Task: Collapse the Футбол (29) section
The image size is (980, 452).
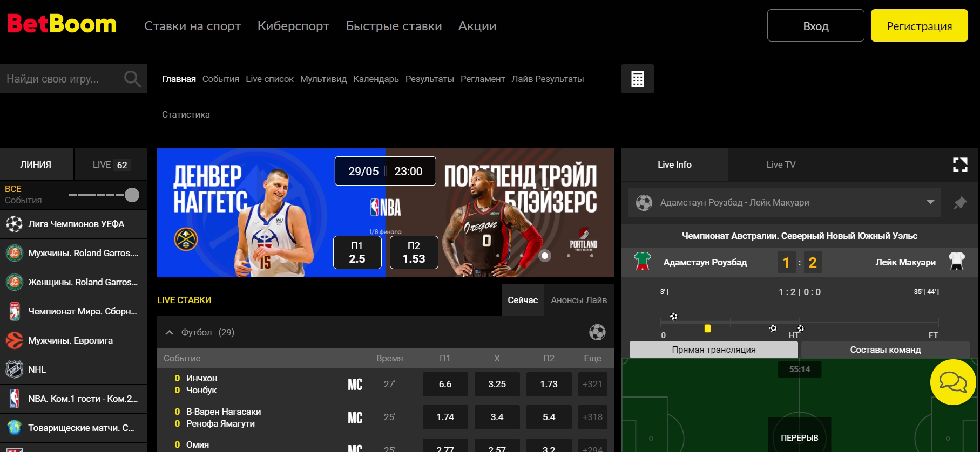Action: (x=170, y=332)
